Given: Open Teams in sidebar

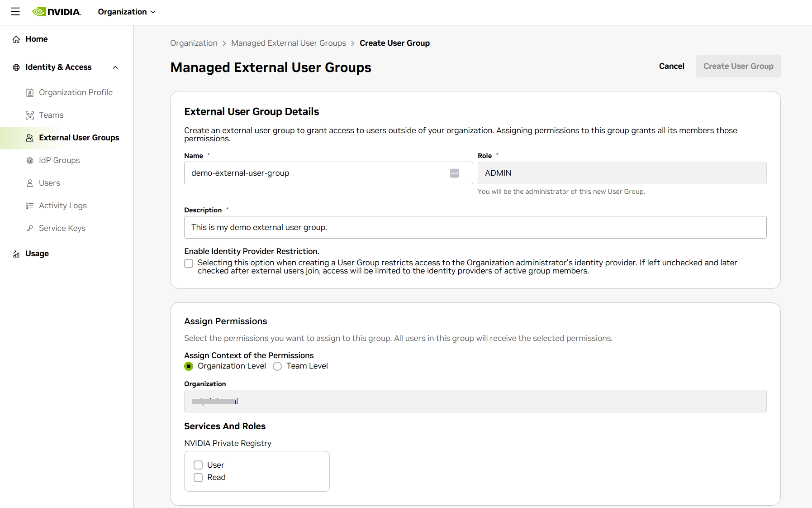Looking at the screenshot, I should (x=51, y=115).
